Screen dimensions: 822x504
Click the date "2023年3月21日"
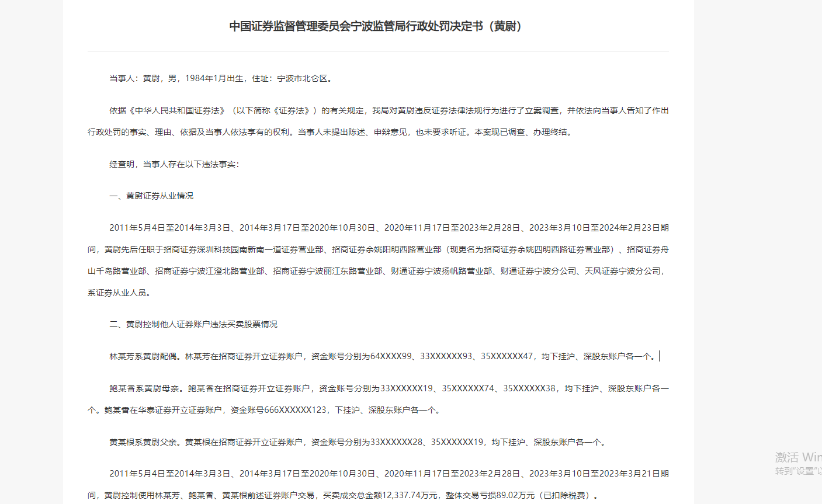[624, 474]
